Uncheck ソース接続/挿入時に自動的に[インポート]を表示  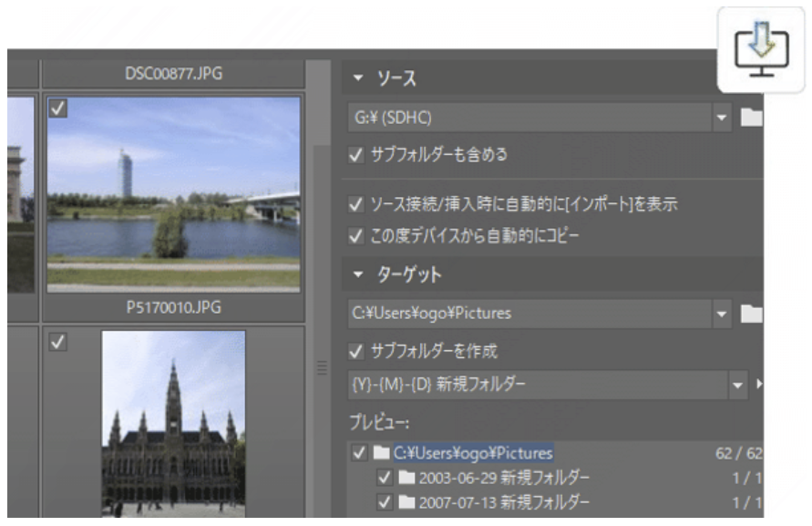(x=355, y=204)
